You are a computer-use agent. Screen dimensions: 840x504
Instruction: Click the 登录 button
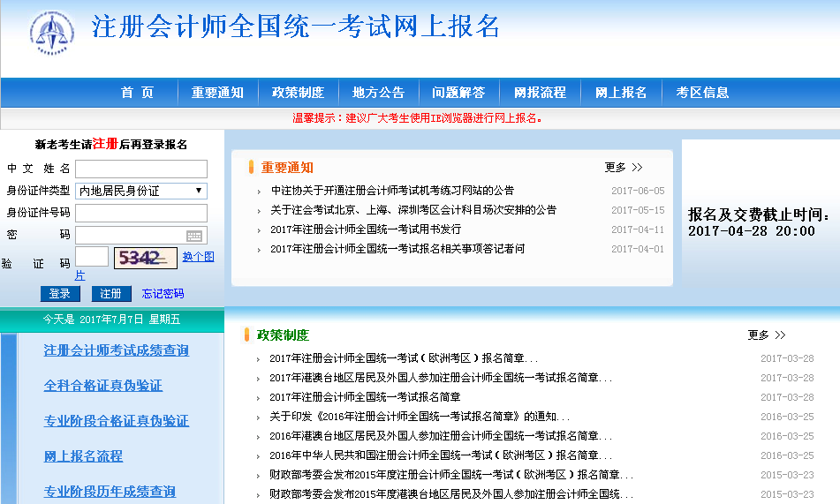60,294
